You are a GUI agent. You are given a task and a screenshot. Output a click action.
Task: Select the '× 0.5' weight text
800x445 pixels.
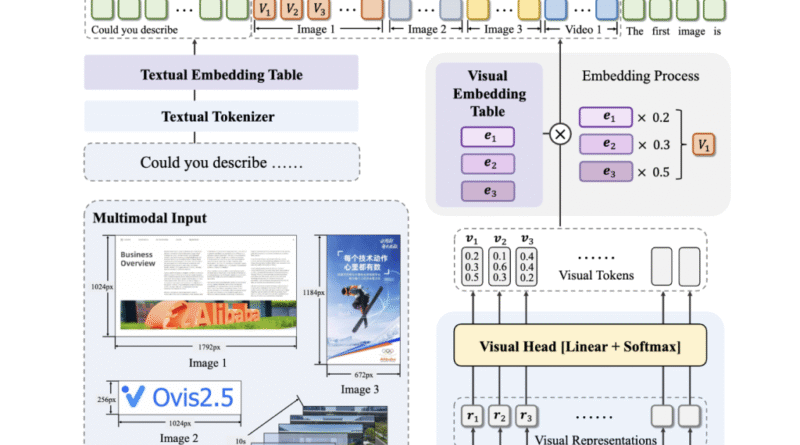[654, 172]
